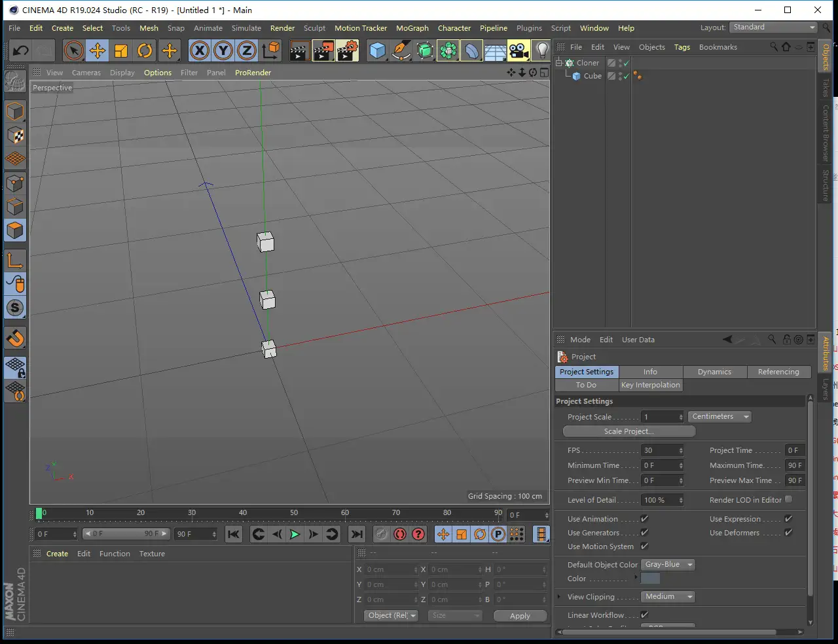
Task: Enable the Axis mode icon
Action: (x=15, y=260)
